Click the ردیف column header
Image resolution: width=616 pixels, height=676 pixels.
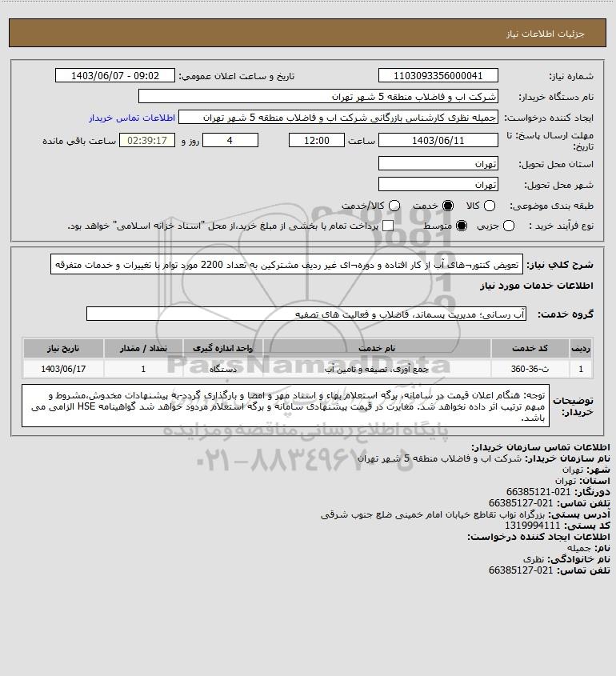pyautogui.click(x=581, y=348)
